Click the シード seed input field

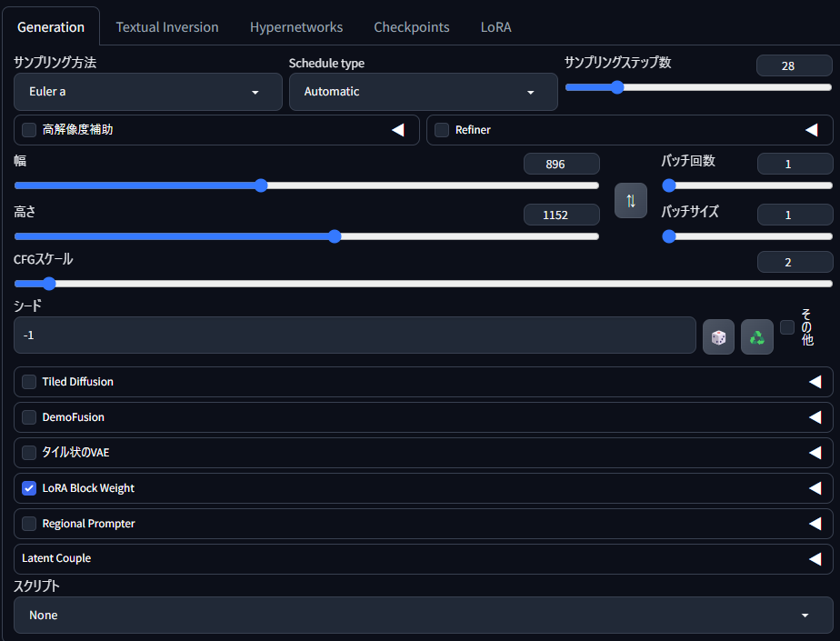355,336
